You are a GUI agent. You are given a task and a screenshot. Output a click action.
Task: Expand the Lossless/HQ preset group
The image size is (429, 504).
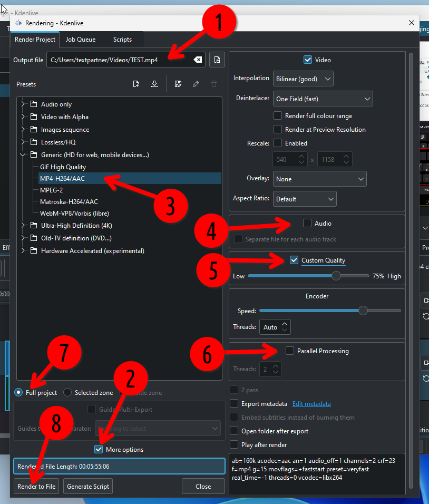pyautogui.click(x=23, y=142)
